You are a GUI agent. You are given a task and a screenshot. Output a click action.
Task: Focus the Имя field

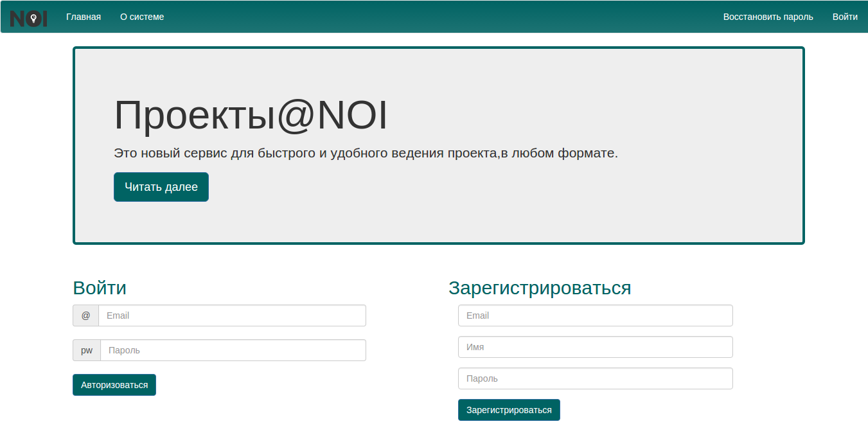596,347
